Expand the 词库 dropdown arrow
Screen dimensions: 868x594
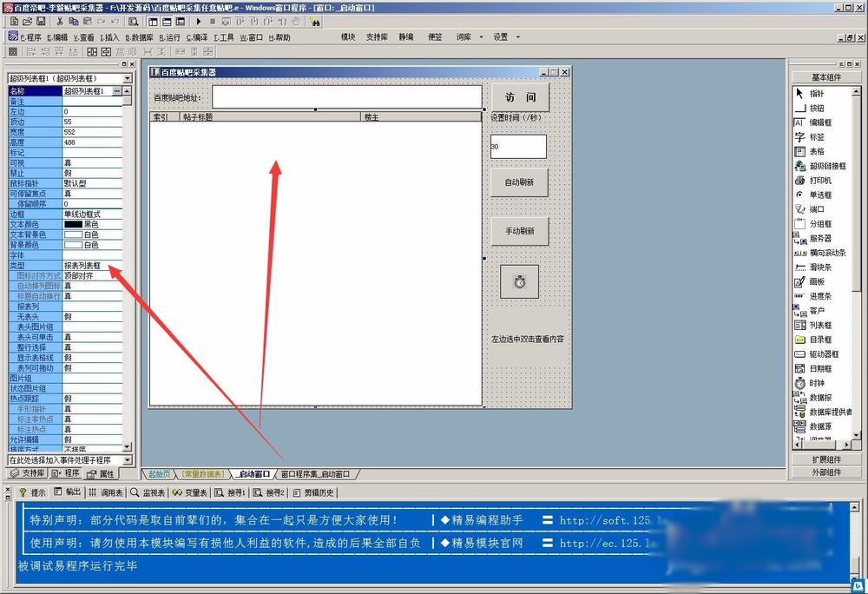[x=481, y=37]
